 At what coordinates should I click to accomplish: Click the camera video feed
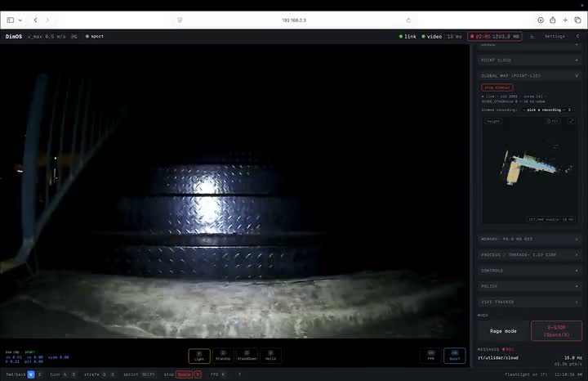pyautogui.click(x=234, y=191)
